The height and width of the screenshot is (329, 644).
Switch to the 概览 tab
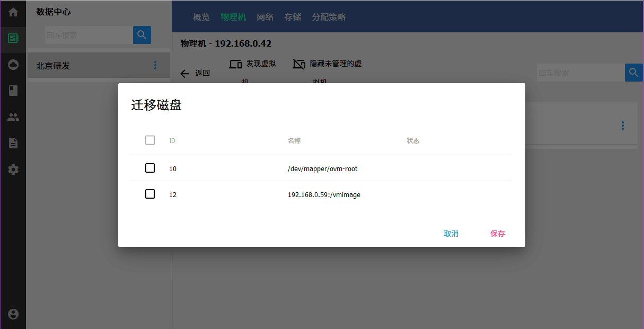click(201, 17)
